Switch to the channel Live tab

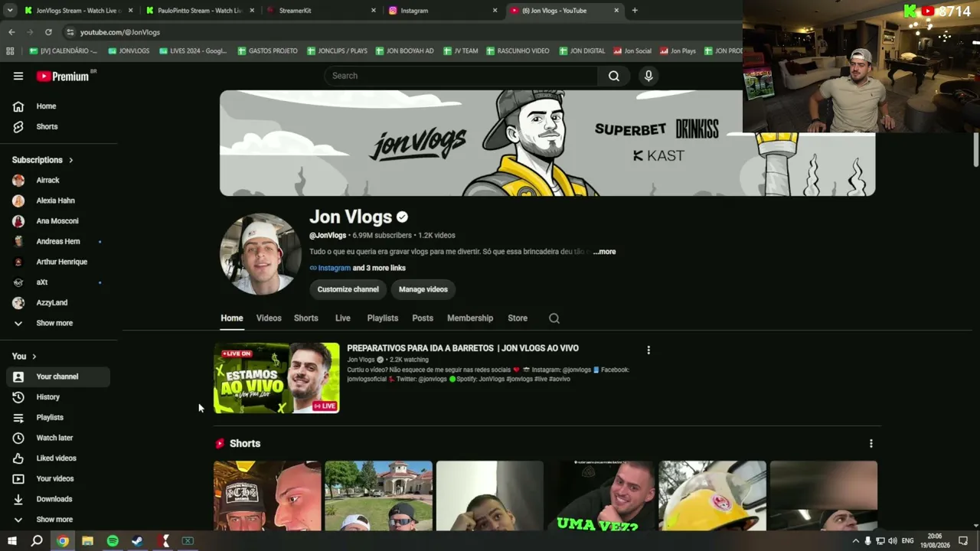342,318
